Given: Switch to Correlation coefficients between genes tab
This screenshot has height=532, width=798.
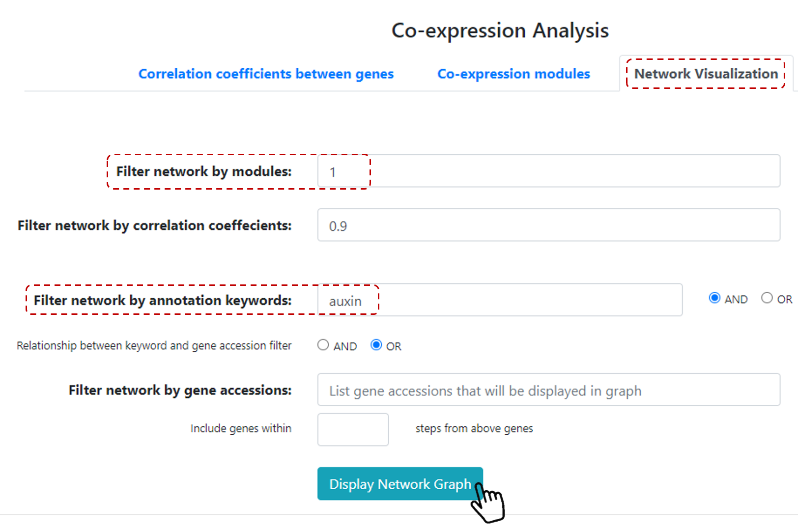Looking at the screenshot, I should pos(266,74).
